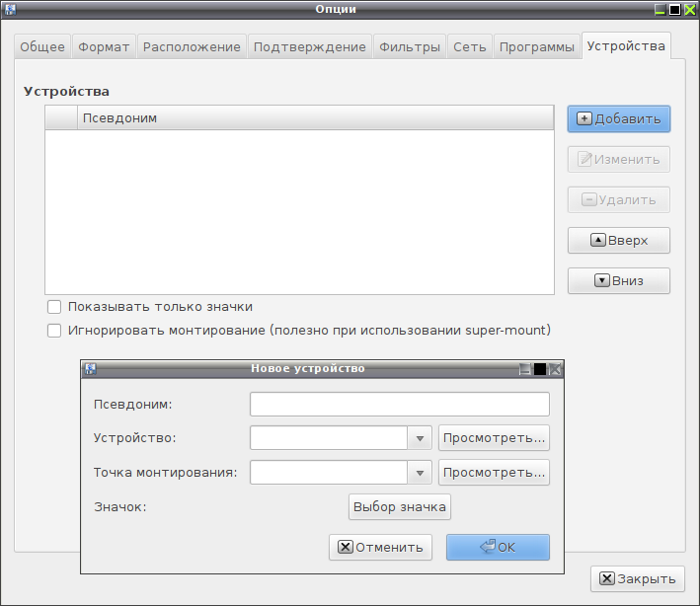700x606 pixels.
Task: Click Просмотреть next to Точка монтирования
Action: tap(495, 473)
